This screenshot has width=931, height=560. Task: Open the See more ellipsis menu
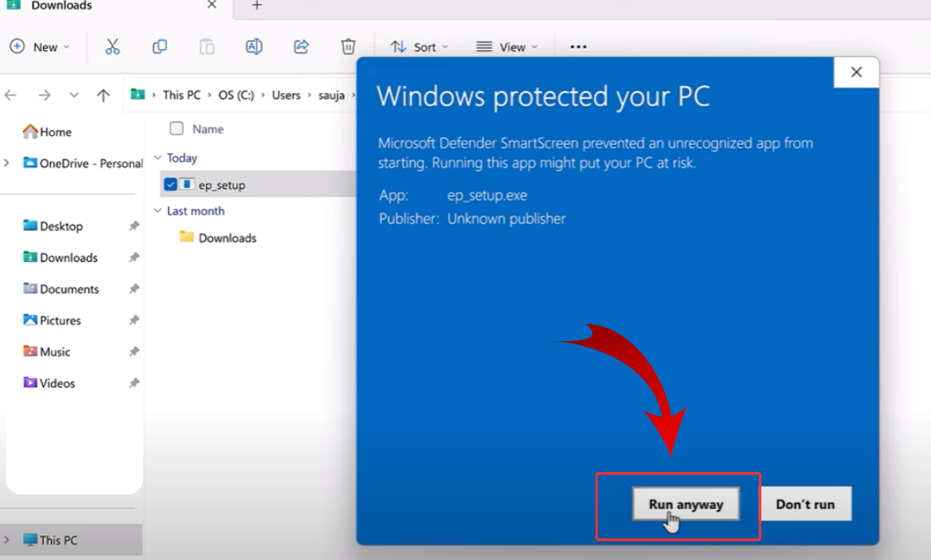[578, 47]
